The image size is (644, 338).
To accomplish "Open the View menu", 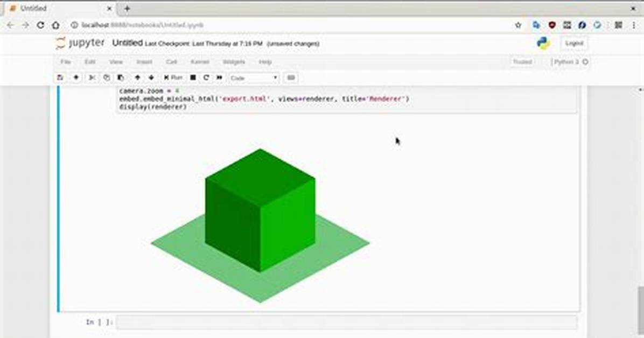I will pyautogui.click(x=116, y=62).
